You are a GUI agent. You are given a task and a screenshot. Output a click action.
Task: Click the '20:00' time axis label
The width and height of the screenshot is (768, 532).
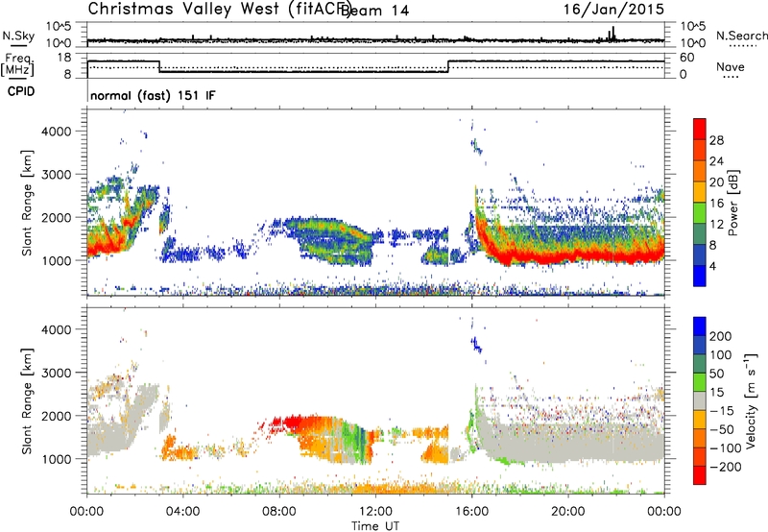pos(568,512)
